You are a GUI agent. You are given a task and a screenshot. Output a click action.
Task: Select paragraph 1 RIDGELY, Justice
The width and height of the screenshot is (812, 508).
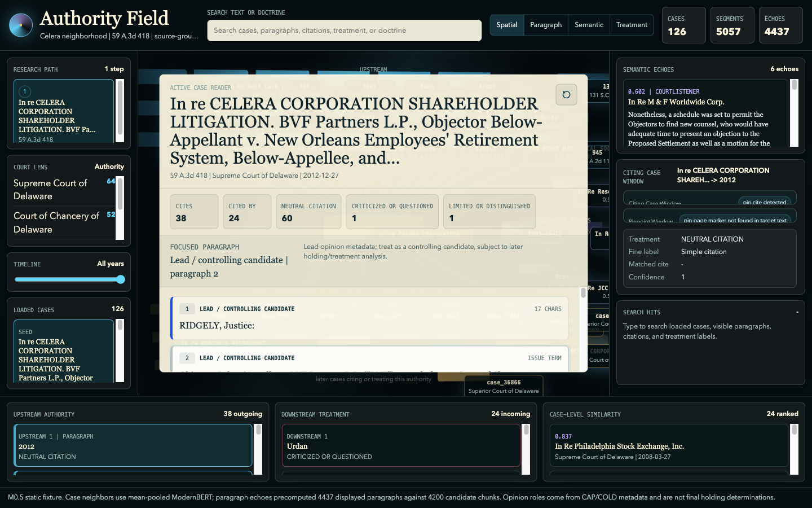tap(369, 318)
